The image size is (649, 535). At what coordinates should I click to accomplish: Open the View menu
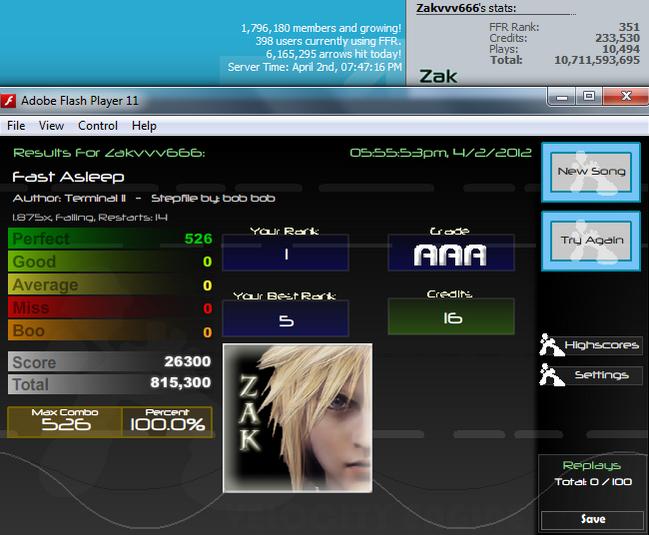pos(51,125)
